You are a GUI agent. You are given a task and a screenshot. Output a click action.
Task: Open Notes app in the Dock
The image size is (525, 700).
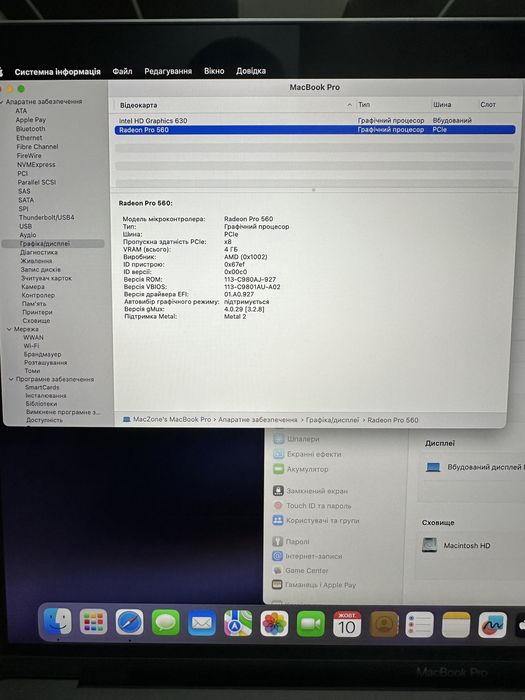456,625
